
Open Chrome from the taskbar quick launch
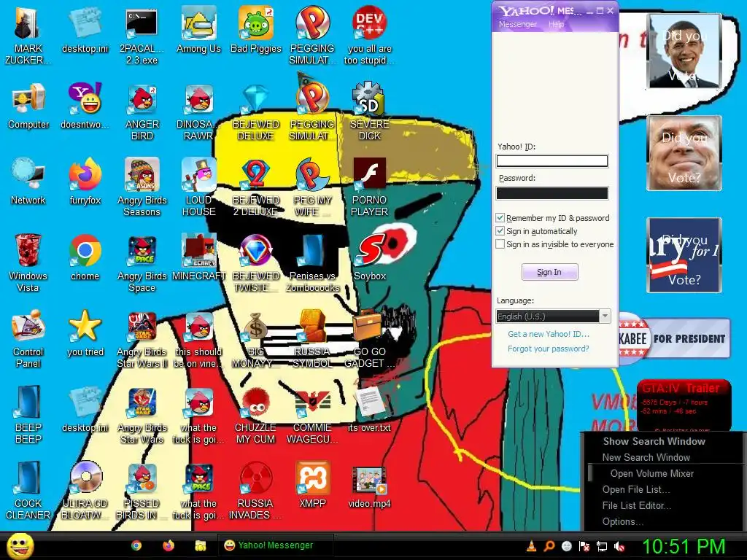[x=136, y=545]
